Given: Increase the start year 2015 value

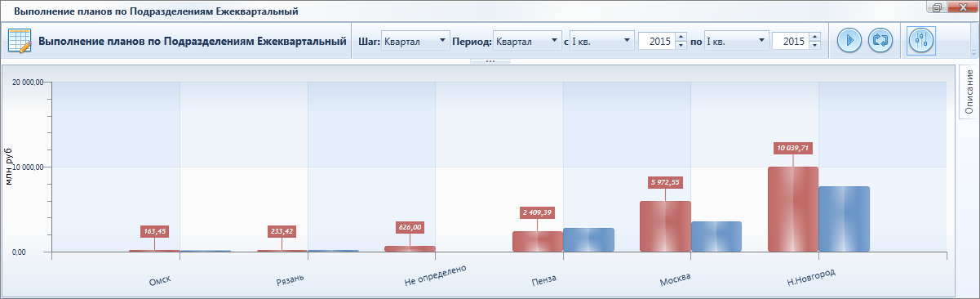Looking at the screenshot, I should click(681, 37).
